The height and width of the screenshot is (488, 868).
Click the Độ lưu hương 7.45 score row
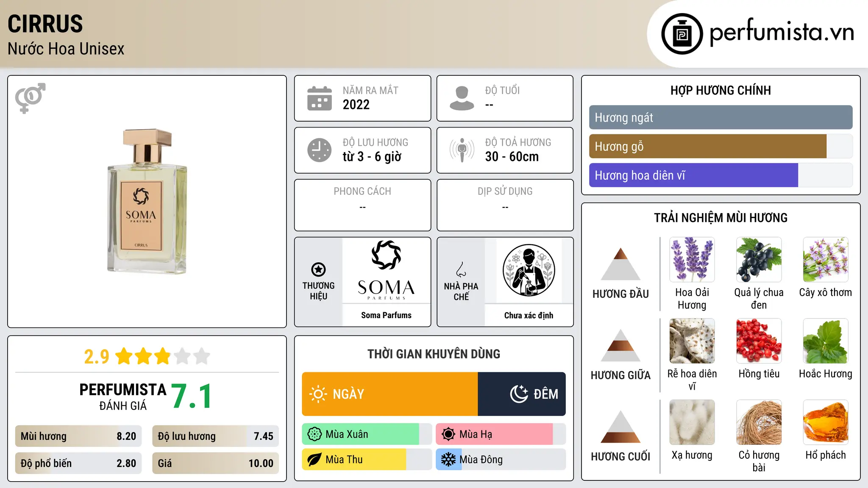[216, 436]
